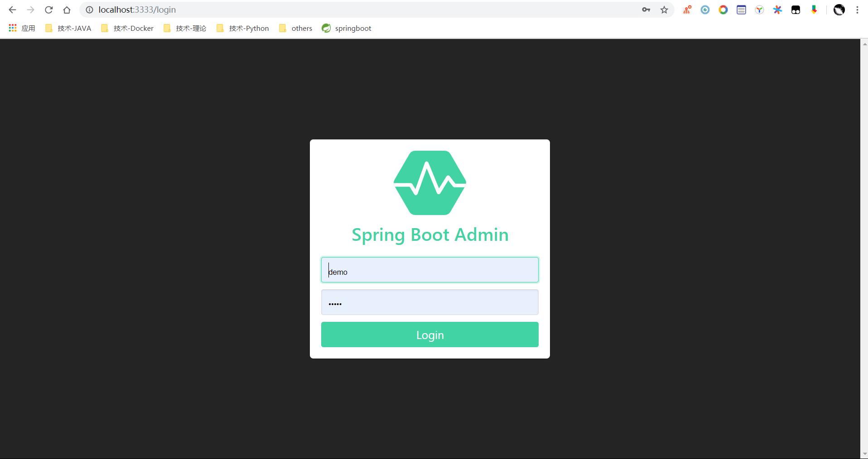Click the Spring Boot Admin logo
Viewport: 868px width, 459px height.
point(430,183)
